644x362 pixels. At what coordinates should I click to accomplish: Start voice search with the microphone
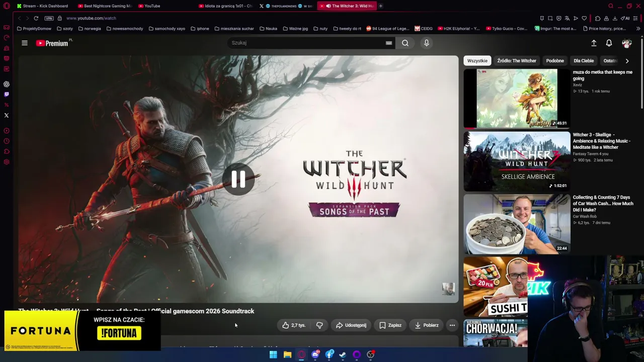tap(426, 43)
